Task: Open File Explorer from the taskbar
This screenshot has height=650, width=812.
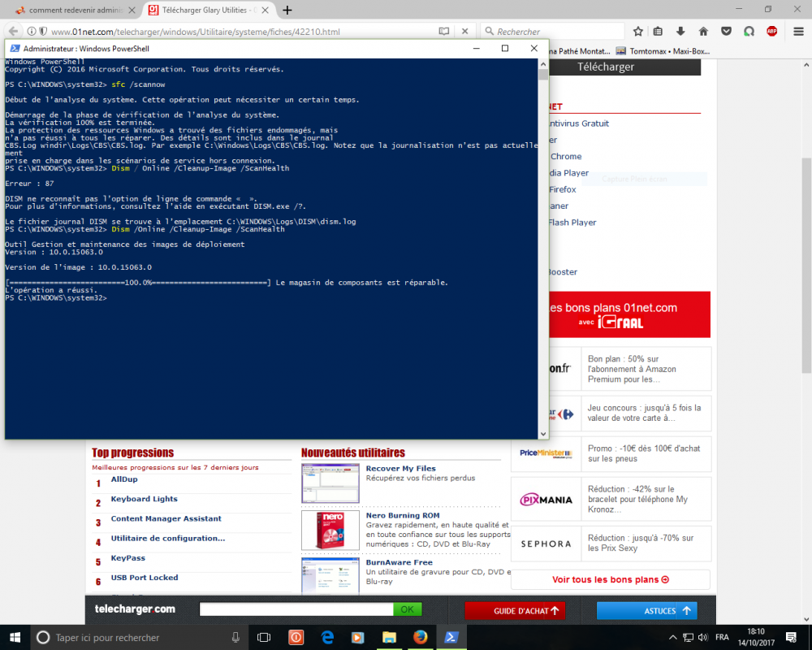Action: (389, 637)
